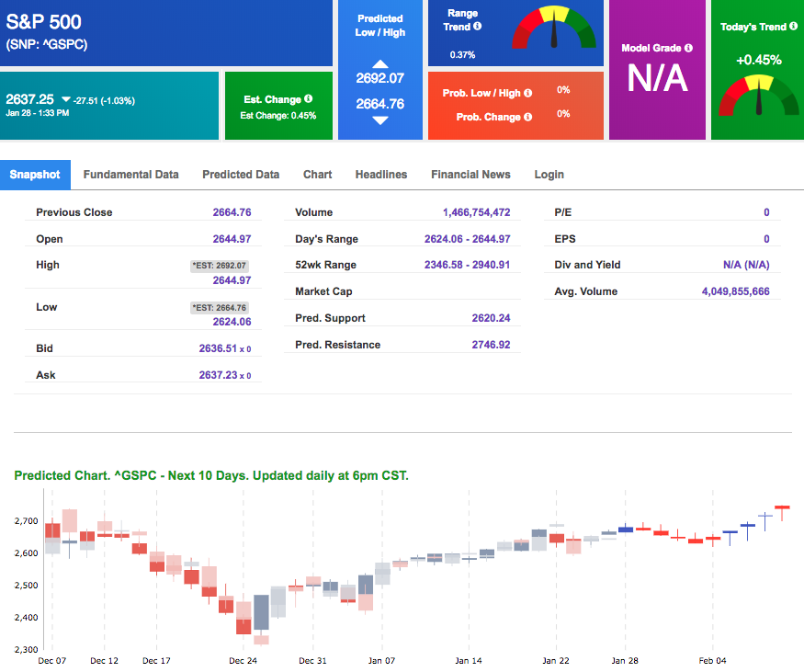Click the Open value 2644.97
The height and width of the screenshot is (672, 804).
pyautogui.click(x=232, y=239)
